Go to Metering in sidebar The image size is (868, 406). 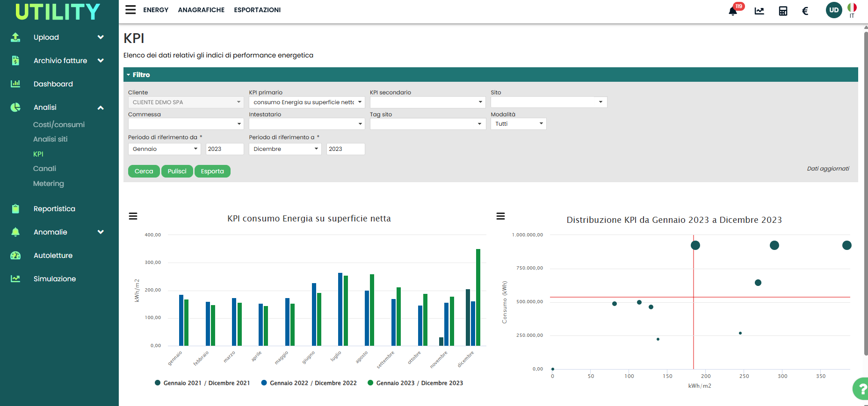click(49, 184)
